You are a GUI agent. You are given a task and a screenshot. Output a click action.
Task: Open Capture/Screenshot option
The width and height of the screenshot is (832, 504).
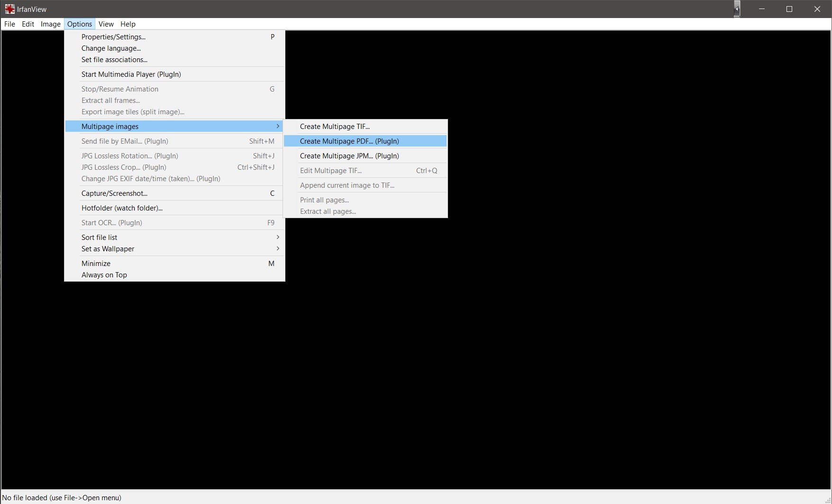click(x=175, y=193)
